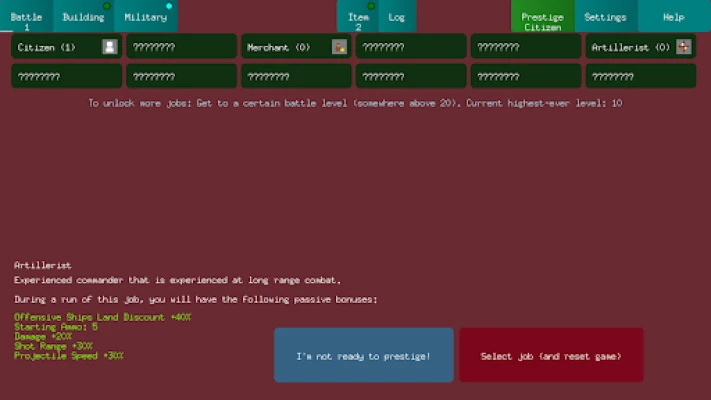Open the Battle tab

[x=27, y=17]
